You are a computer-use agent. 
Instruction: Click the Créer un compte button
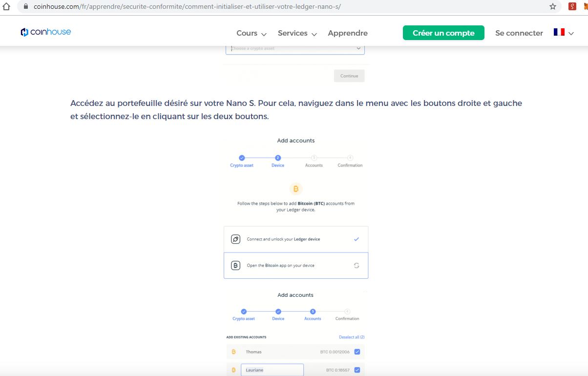[x=443, y=33]
